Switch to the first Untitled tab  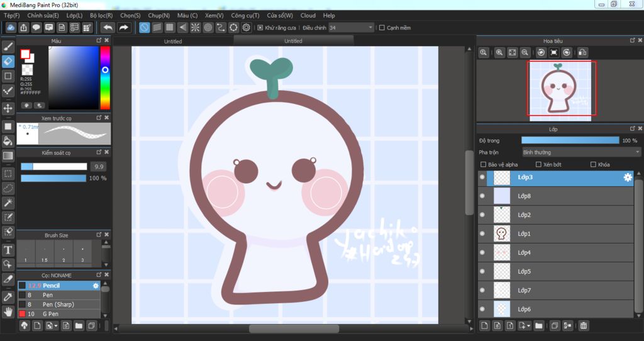(173, 41)
